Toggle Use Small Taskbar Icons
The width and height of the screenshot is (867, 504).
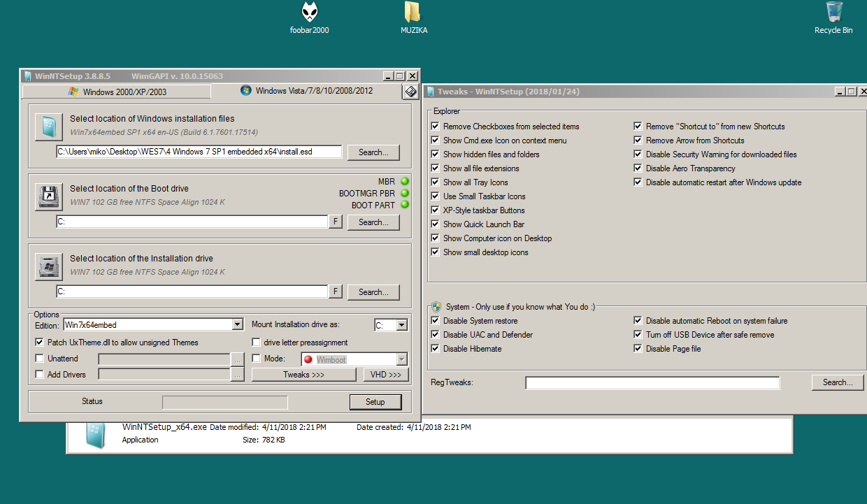tap(436, 196)
